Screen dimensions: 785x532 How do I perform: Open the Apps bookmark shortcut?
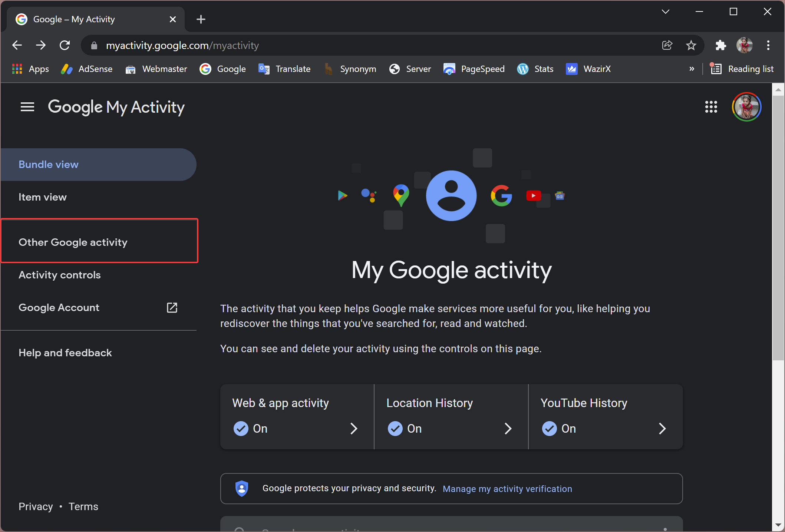[x=30, y=69]
